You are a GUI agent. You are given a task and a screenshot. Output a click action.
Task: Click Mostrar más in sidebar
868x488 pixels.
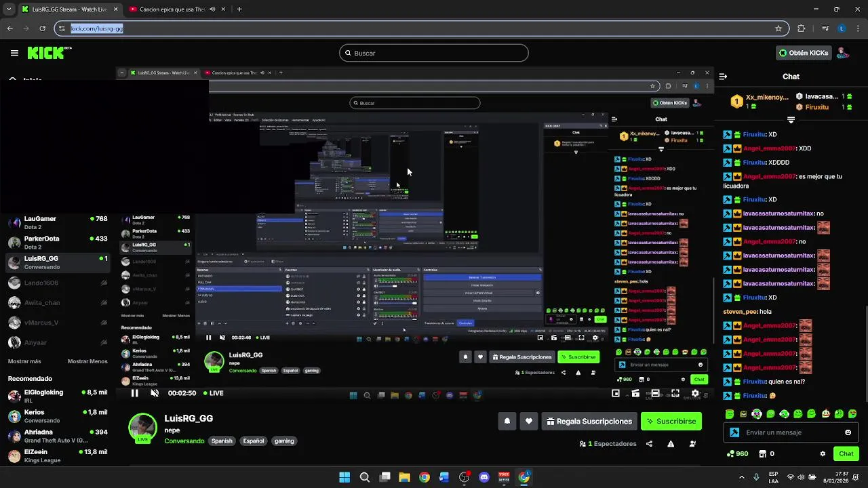click(x=24, y=361)
